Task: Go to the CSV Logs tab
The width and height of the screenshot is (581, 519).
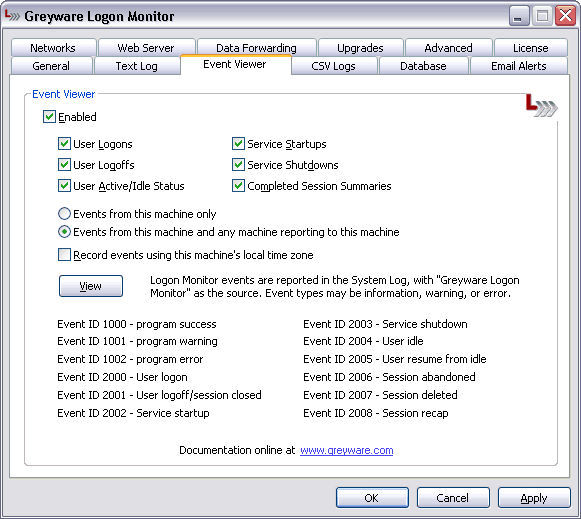Action: point(333,66)
